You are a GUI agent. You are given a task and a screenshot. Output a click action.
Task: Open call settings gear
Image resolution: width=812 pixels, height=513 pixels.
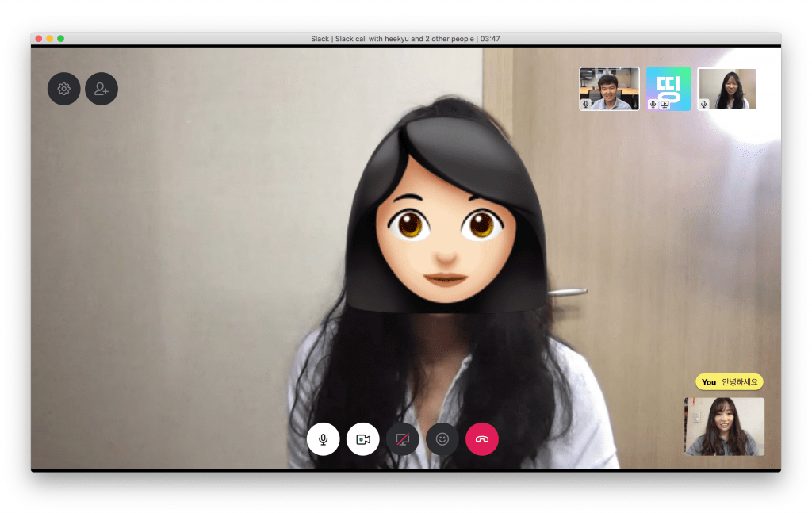63,89
